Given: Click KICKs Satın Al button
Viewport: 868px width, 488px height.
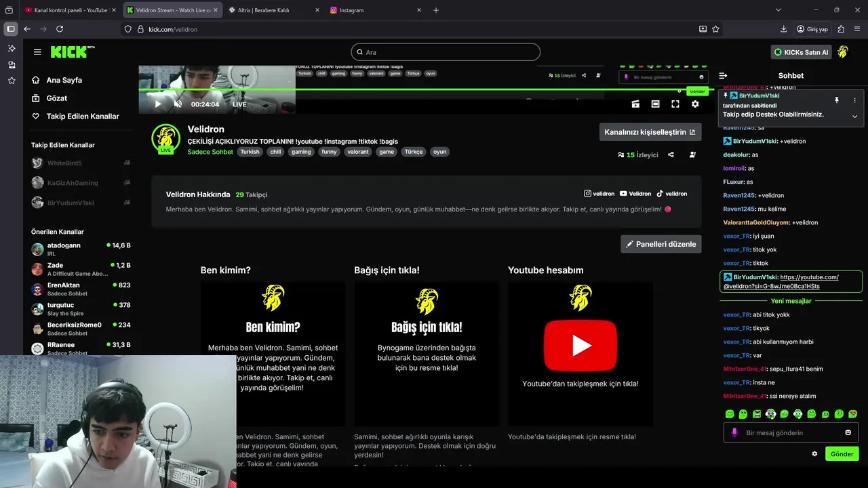Looking at the screenshot, I should coord(802,52).
